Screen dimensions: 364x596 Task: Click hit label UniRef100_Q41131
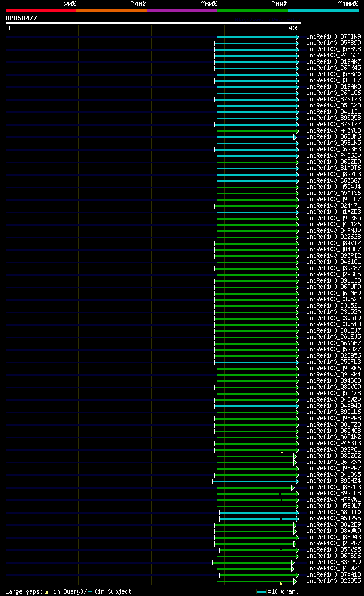click(x=334, y=111)
